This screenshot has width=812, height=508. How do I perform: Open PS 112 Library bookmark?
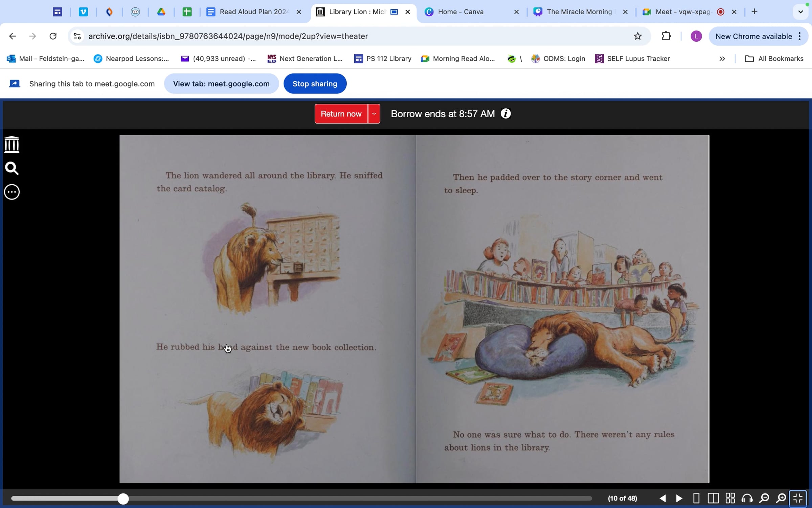(383, 59)
